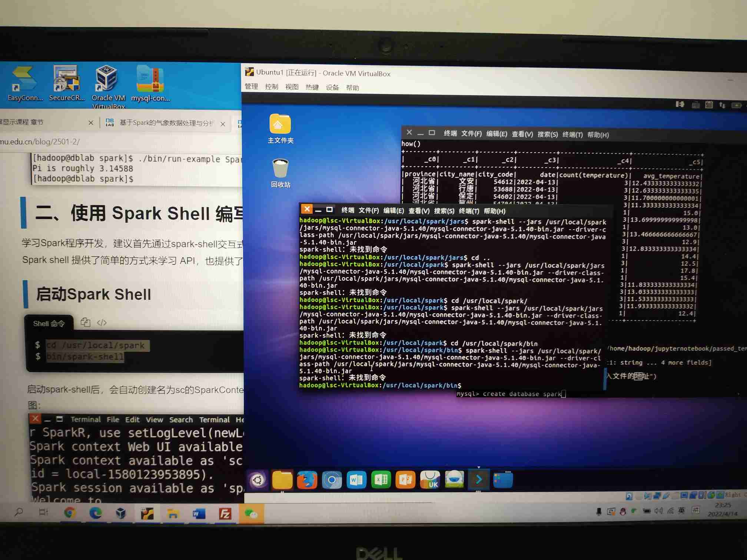Open the Ubuntu start menu launcher
This screenshot has height=560, width=747.
pos(258,480)
